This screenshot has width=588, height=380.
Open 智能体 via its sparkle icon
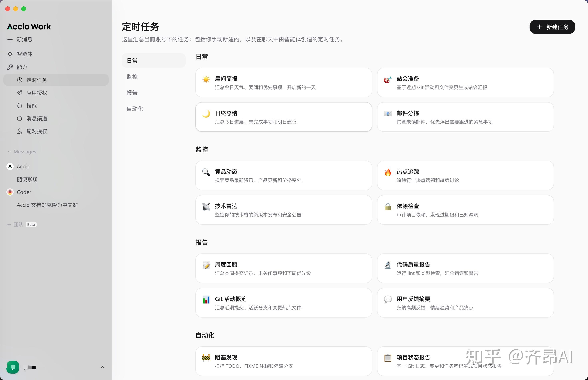[10, 54]
